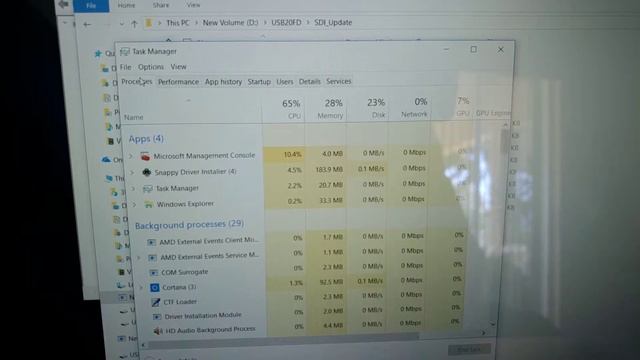
Task: Go back in the File Explorer window
Action: [x=87, y=24]
